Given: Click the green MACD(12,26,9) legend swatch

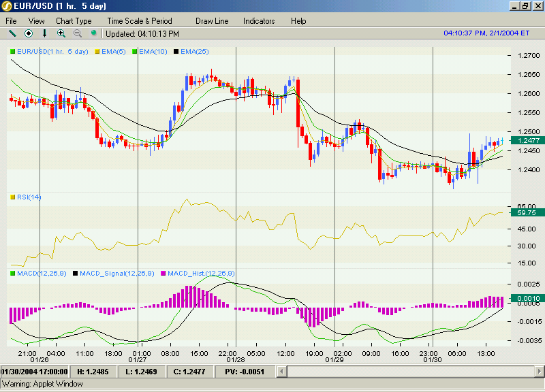Looking at the screenshot, I should (x=13, y=274).
